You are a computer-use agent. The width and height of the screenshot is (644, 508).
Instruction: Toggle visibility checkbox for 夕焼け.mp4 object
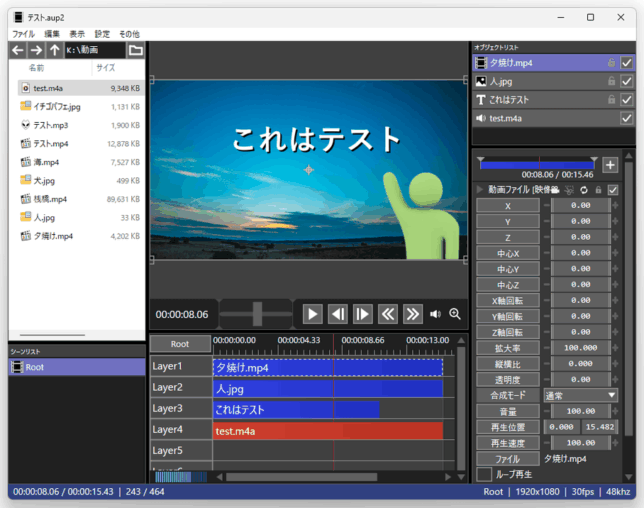coord(627,63)
